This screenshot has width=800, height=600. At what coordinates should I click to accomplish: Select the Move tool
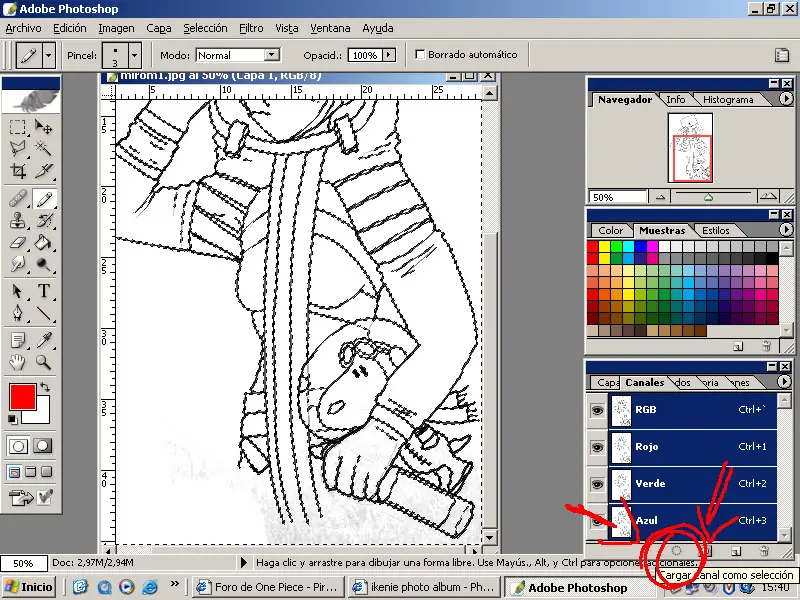click(x=43, y=127)
